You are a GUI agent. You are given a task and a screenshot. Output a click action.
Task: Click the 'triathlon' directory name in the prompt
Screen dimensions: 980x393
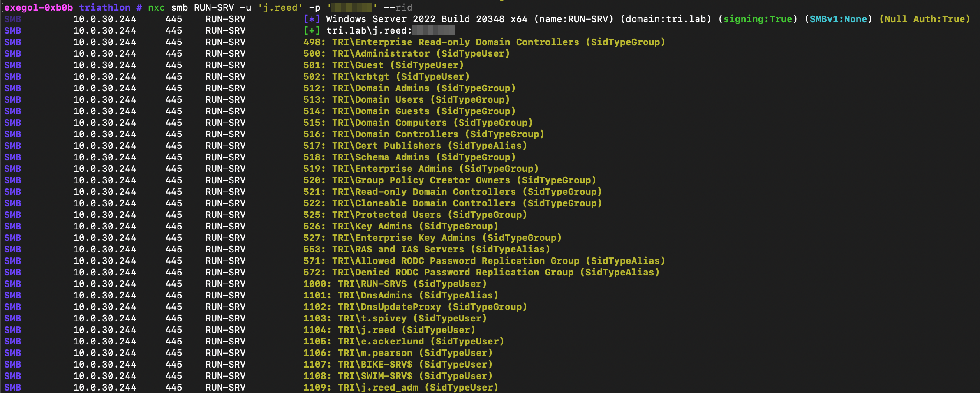point(104,8)
